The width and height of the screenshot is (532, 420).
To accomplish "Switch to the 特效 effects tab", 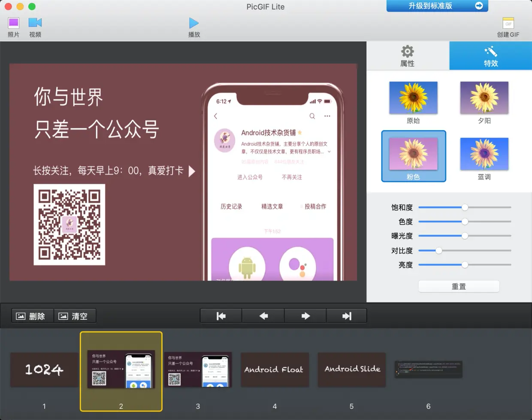I will [491, 56].
